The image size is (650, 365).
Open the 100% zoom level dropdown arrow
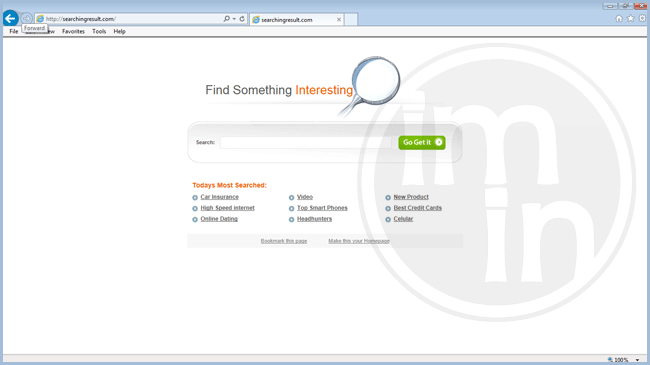tap(637, 360)
